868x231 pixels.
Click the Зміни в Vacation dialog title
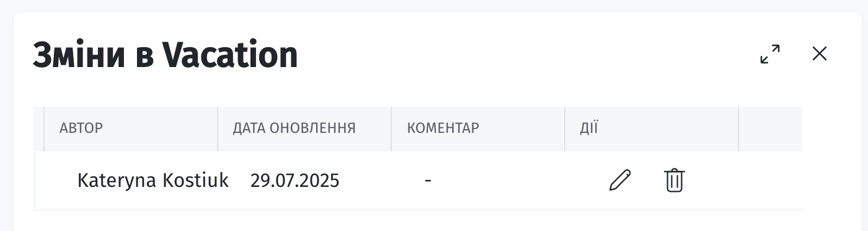[165, 55]
